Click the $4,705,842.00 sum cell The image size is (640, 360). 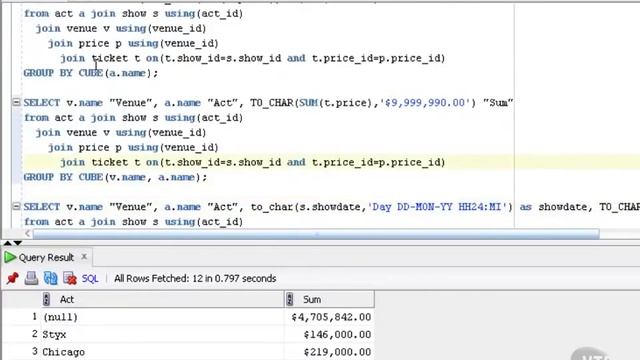(329, 317)
